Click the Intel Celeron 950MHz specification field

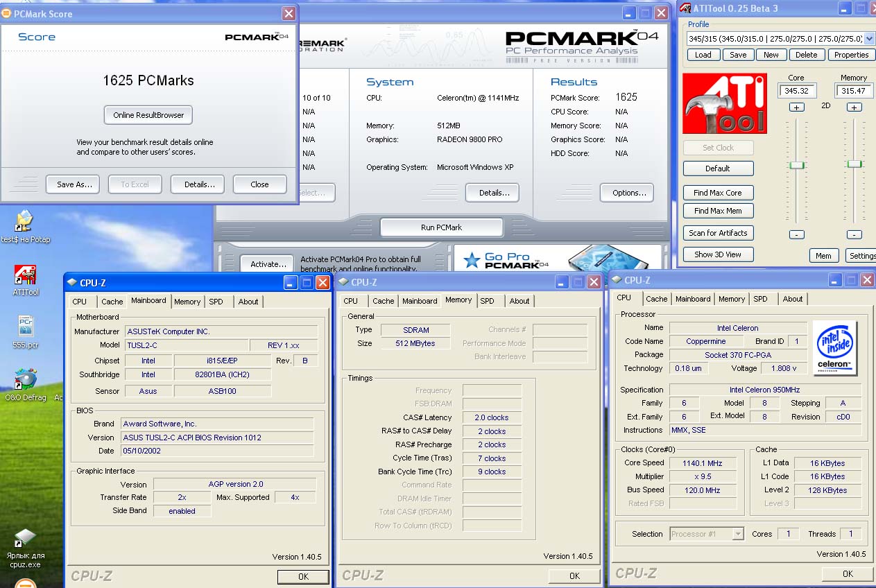[x=764, y=390]
